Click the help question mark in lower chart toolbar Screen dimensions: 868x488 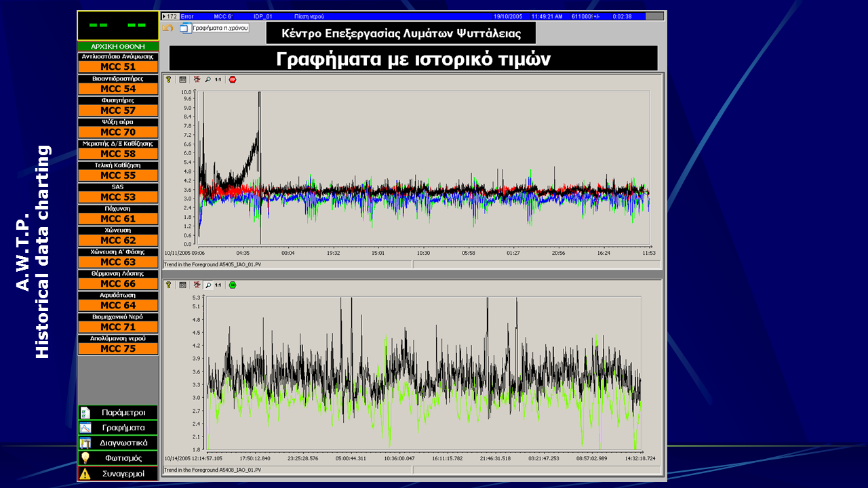coord(168,285)
